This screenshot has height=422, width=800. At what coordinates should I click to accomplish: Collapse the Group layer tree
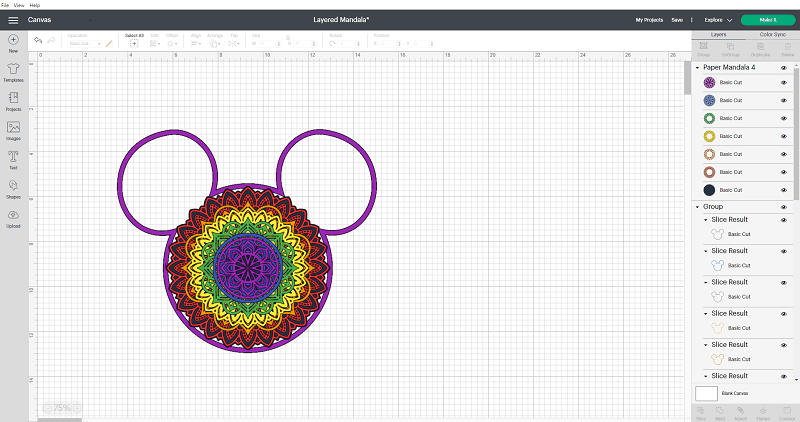[697, 207]
